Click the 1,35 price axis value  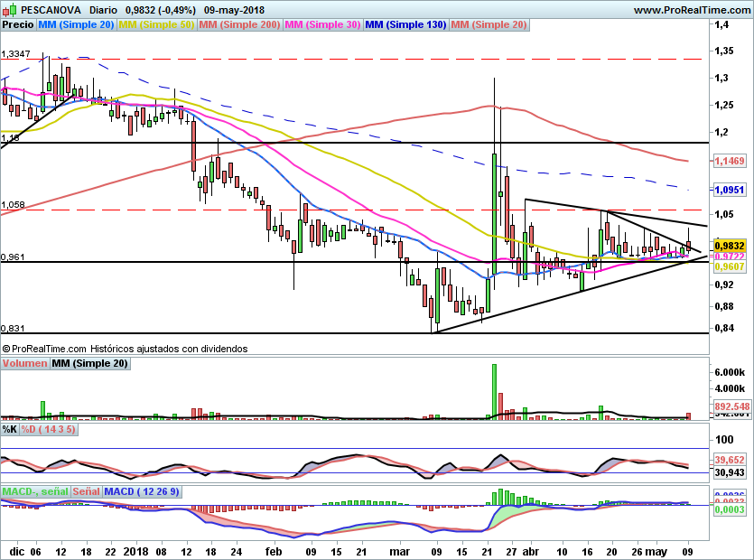pos(725,51)
